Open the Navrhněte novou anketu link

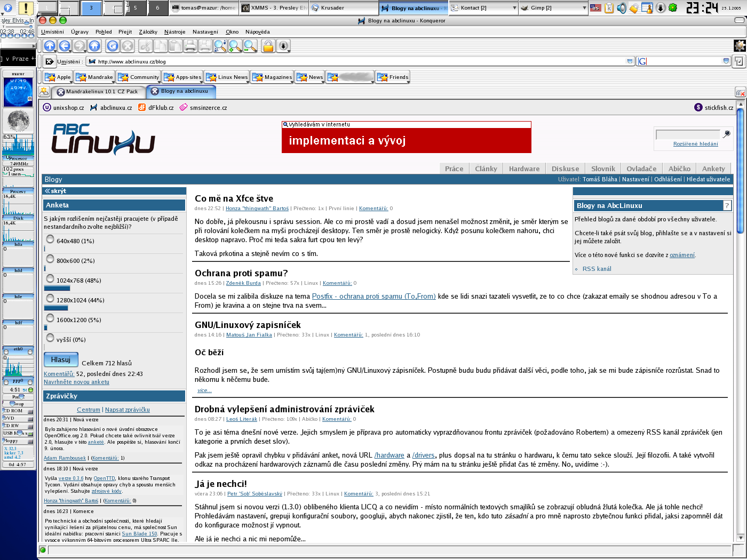point(76,382)
